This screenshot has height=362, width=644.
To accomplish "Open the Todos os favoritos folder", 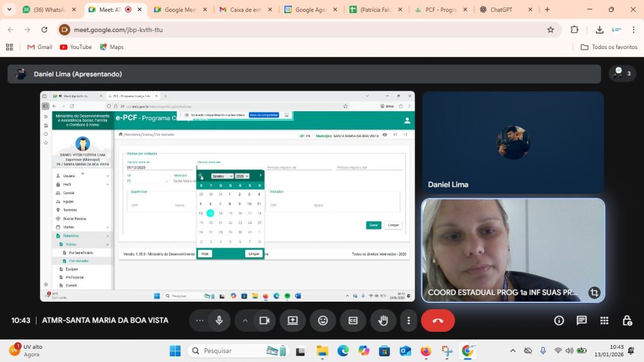I will pyautogui.click(x=609, y=47).
